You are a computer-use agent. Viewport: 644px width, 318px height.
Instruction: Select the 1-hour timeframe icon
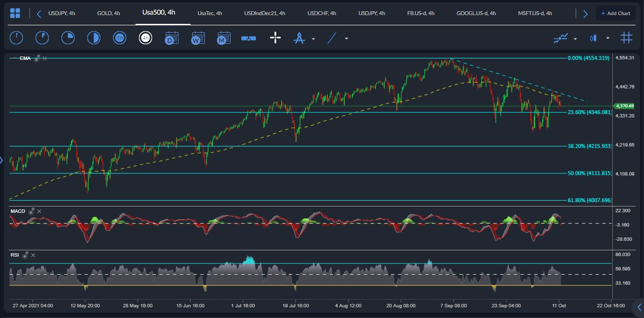[x=119, y=38]
